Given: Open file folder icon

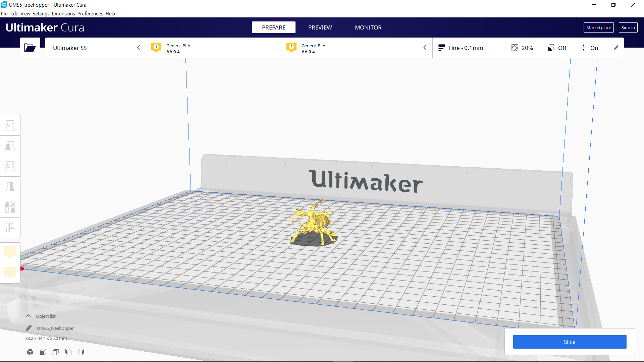Looking at the screenshot, I should click(x=30, y=48).
